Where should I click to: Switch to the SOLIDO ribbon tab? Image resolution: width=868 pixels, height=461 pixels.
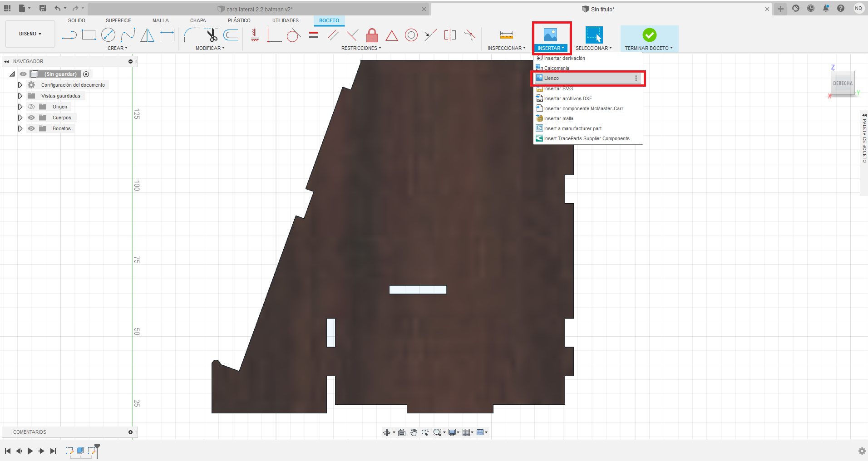click(77, 20)
